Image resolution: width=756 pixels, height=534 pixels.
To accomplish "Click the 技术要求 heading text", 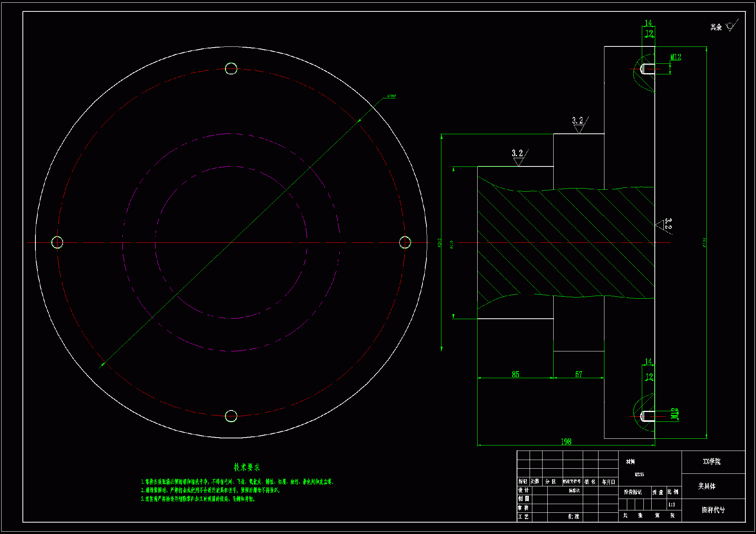I will pos(247,467).
